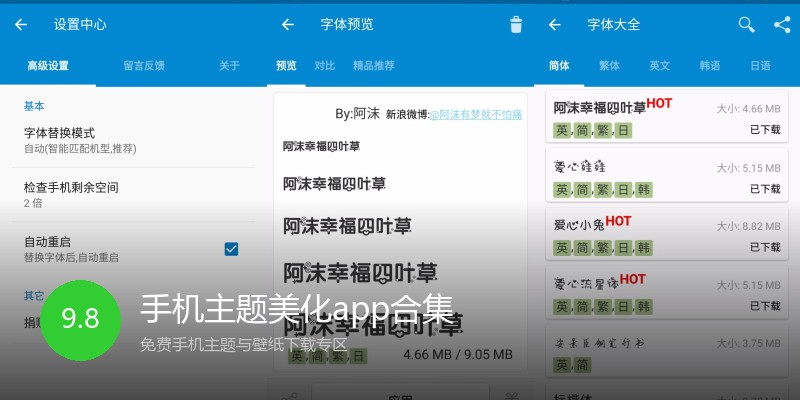The height and width of the screenshot is (400, 800).
Task: Open the 爱心小兔 font card
Action: coord(667,234)
